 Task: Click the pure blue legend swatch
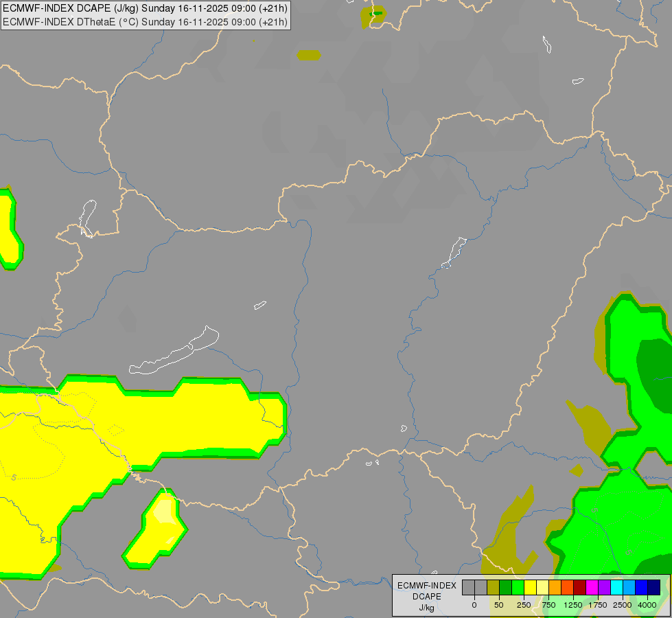click(x=642, y=587)
